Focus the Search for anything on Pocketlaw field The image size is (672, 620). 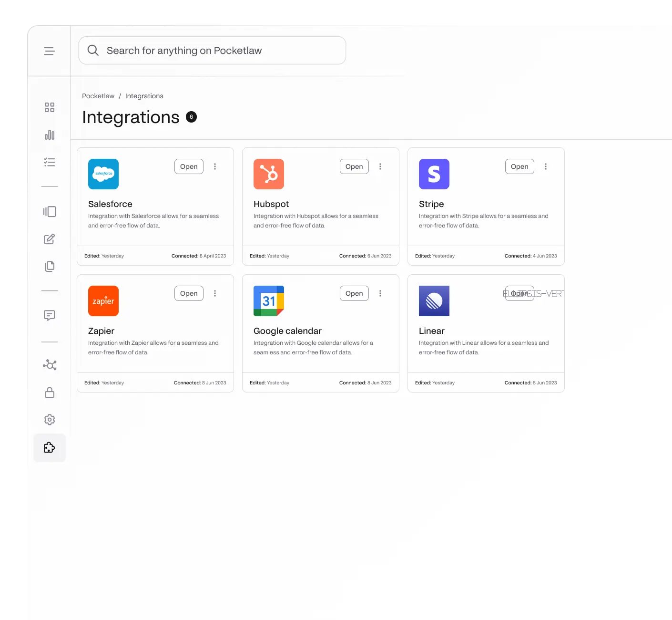(212, 51)
